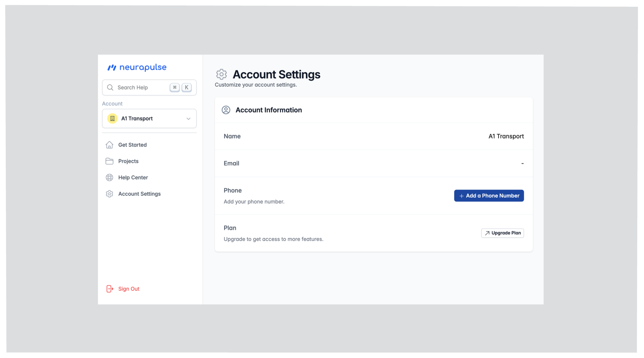This screenshot has height=358, width=644.
Task: Click the magnifier icon in search box
Action: coord(110,87)
